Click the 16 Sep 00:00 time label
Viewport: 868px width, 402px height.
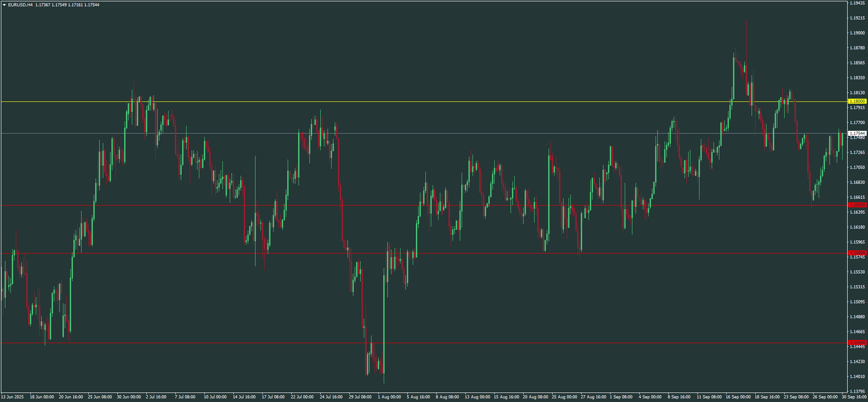(x=738, y=397)
